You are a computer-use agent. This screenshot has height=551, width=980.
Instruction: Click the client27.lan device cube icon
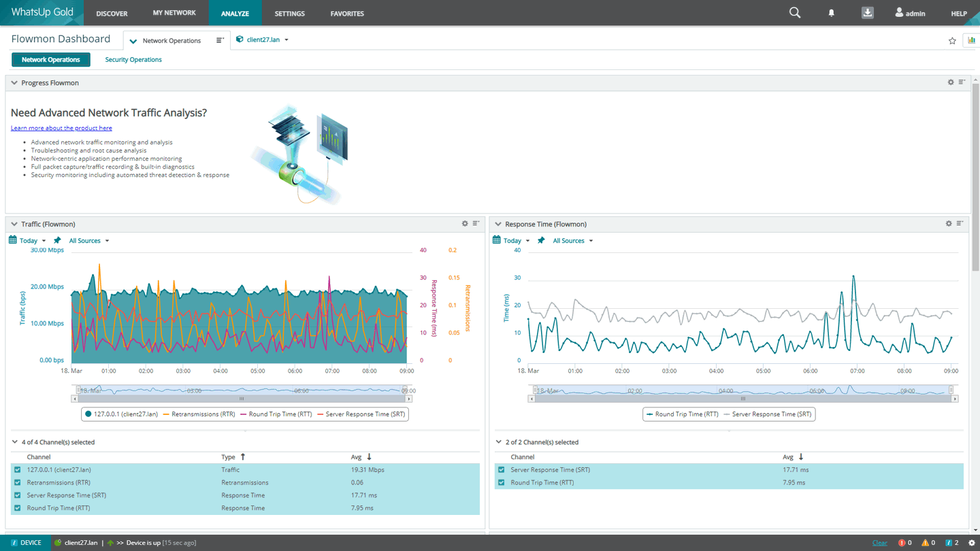pos(240,39)
